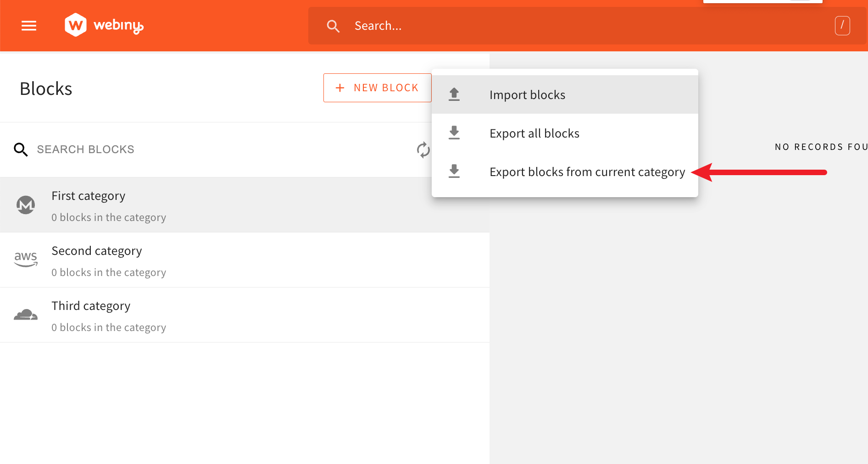
Task: Click the upload icon next to Import blocks
Action: (x=454, y=94)
